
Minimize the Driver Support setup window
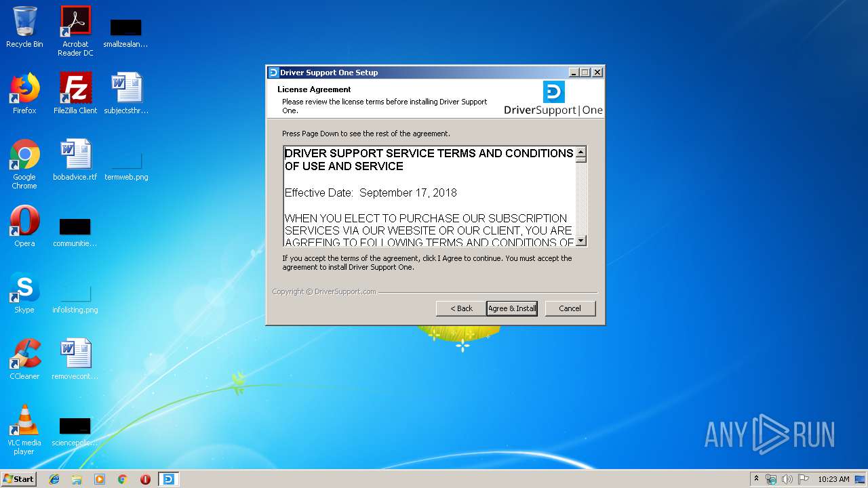(574, 73)
